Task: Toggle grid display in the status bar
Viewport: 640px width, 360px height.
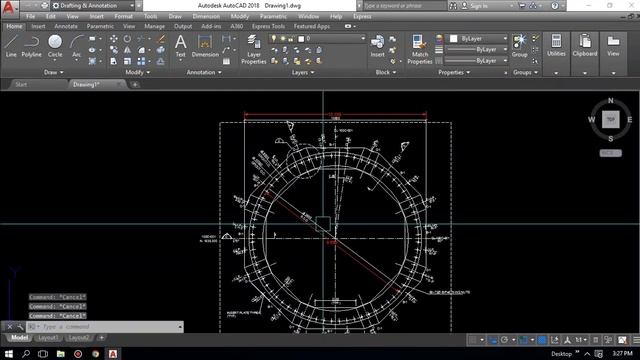Action: click(x=473, y=340)
